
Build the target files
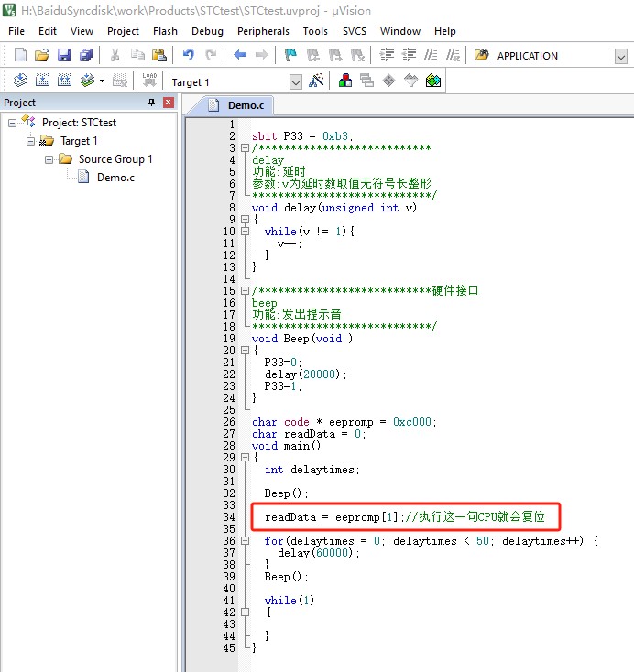42,81
